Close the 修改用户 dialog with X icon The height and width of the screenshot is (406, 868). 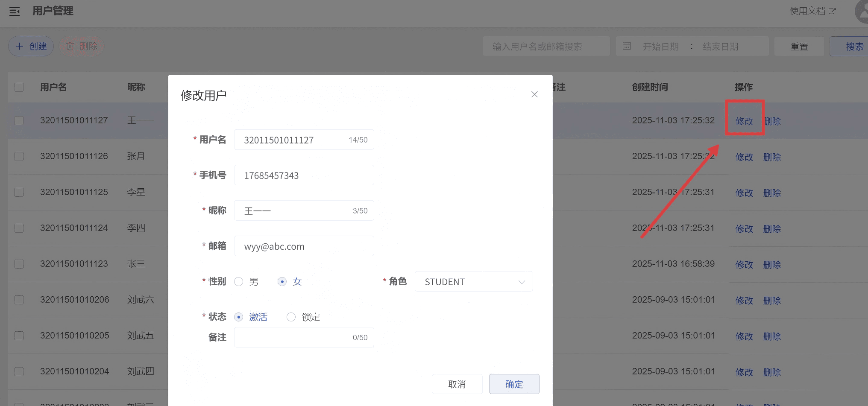(534, 94)
